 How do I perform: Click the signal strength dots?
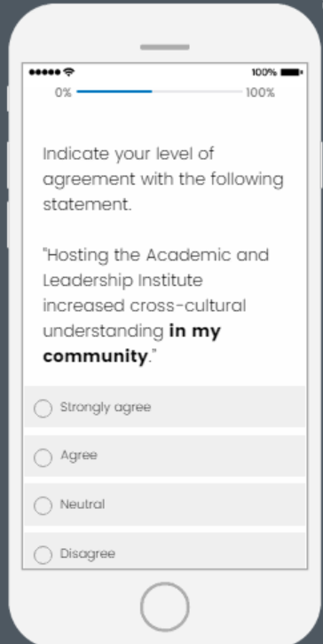coord(44,72)
